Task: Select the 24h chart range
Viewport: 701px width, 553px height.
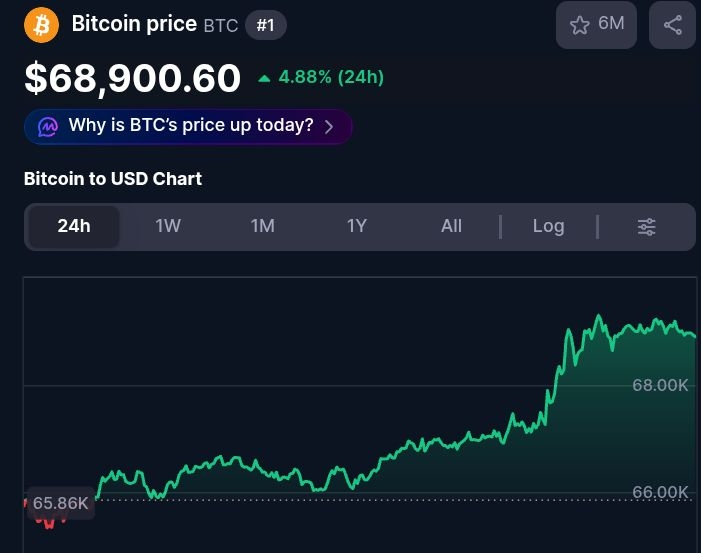Action: 74,226
